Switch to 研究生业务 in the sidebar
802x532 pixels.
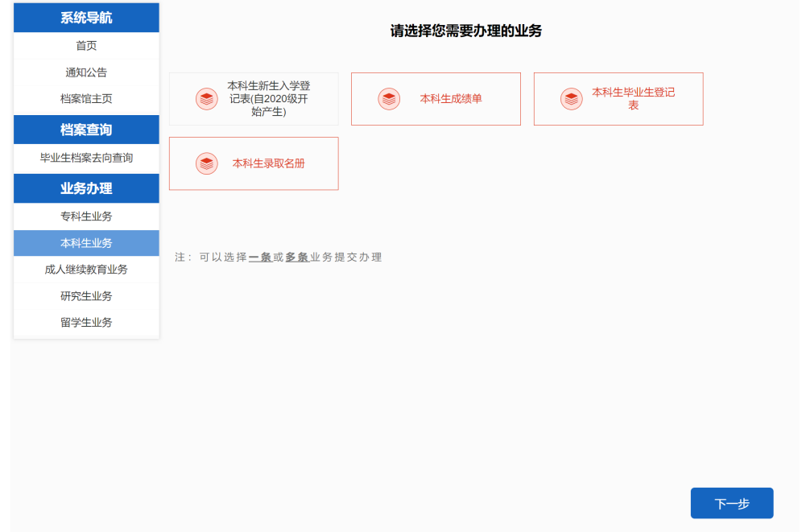86,296
